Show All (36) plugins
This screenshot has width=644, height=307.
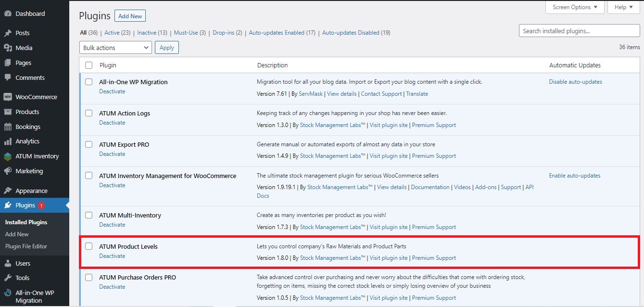point(89,33)
